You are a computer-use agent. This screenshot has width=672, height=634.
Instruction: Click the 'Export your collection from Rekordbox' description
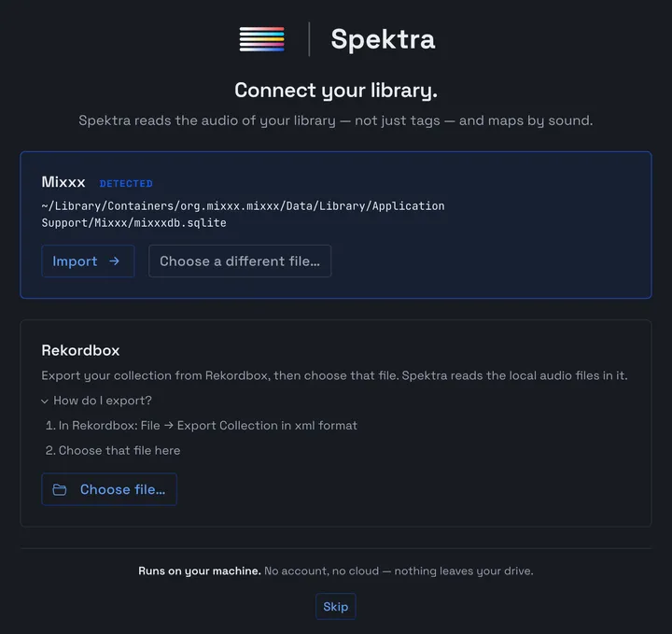[x=334, y=375]
